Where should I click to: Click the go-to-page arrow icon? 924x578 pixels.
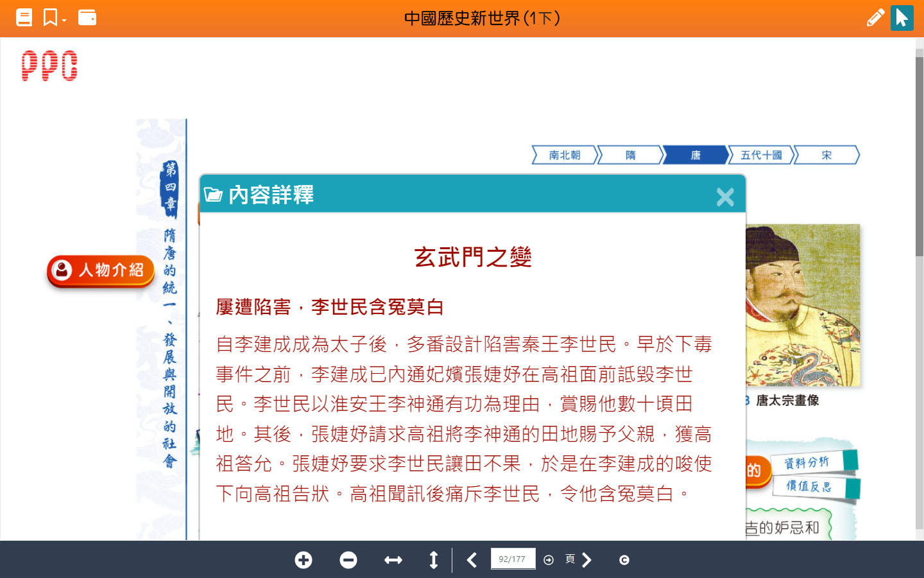point(549,560)
